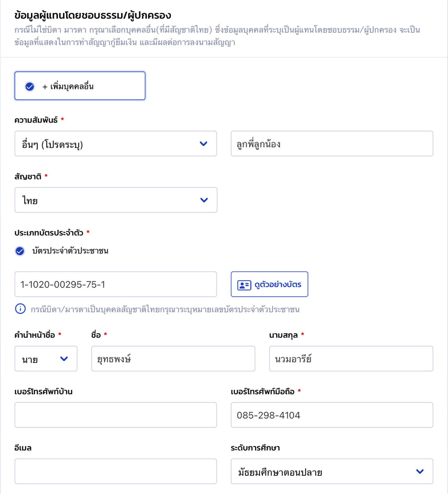Click the chevron arrow in education level dropdown
This screenshot has width=448, height=494.
420,471
